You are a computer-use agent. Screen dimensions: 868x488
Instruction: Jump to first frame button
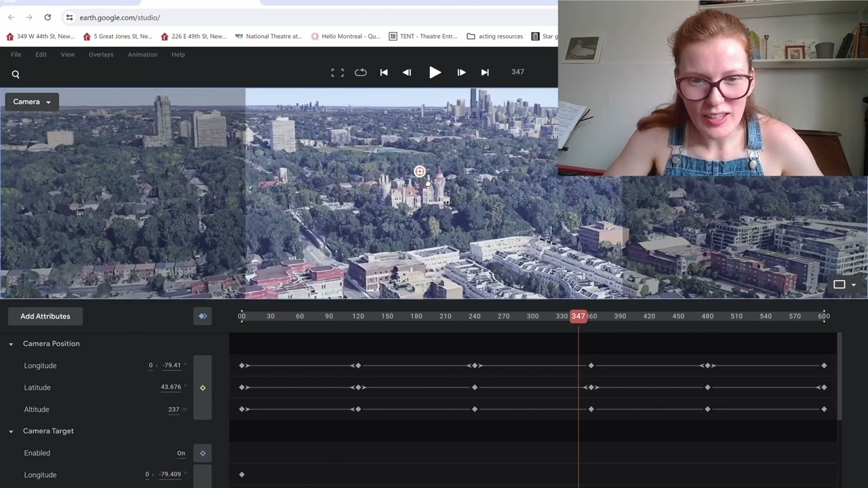click(384, 73)
